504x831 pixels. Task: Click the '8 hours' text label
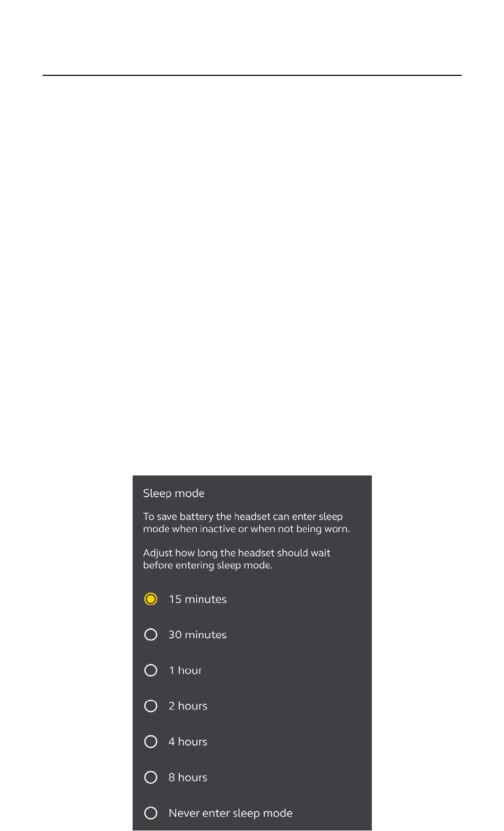point(188,777)
